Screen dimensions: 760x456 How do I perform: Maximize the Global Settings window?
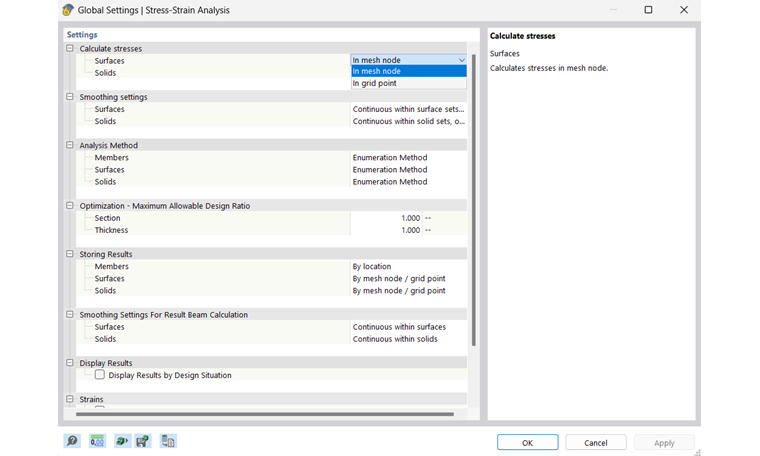click(x=648, y=10)
